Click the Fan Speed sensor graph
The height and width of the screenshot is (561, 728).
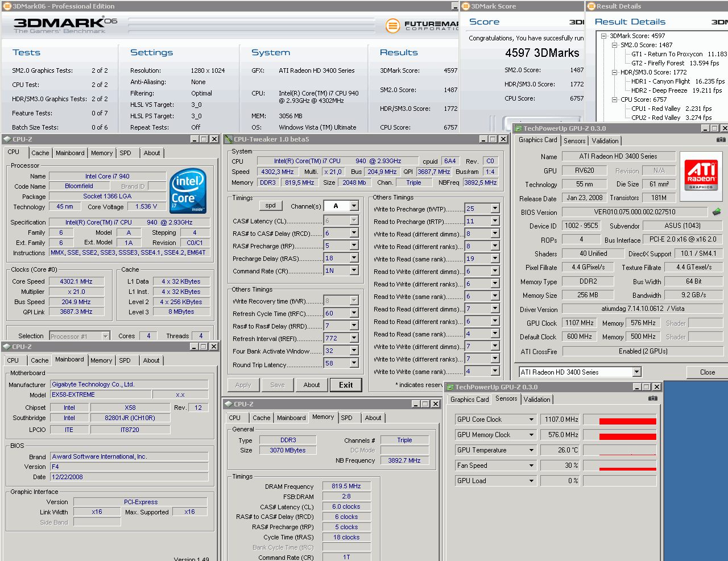pyautogui.click(x=620, y=466)
